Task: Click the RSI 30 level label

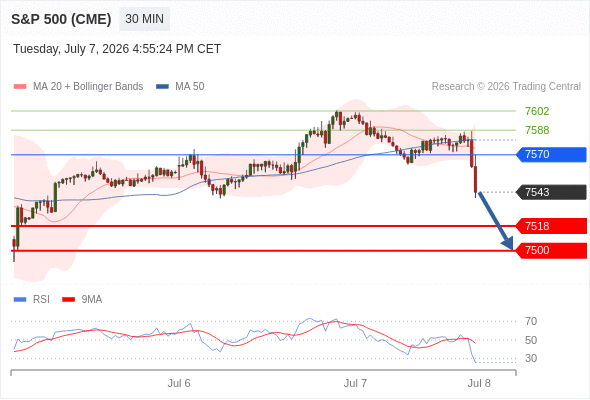Action: click(x=531, y=358)
